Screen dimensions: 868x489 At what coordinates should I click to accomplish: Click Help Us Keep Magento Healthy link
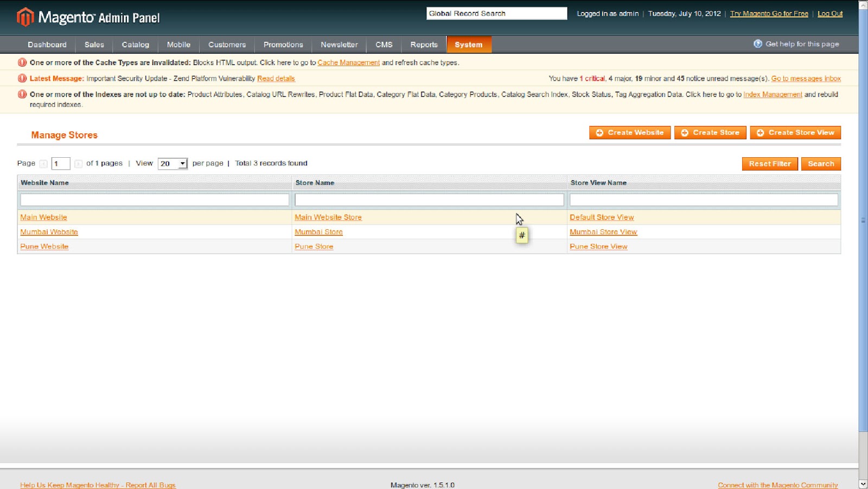tap(98, 485)
